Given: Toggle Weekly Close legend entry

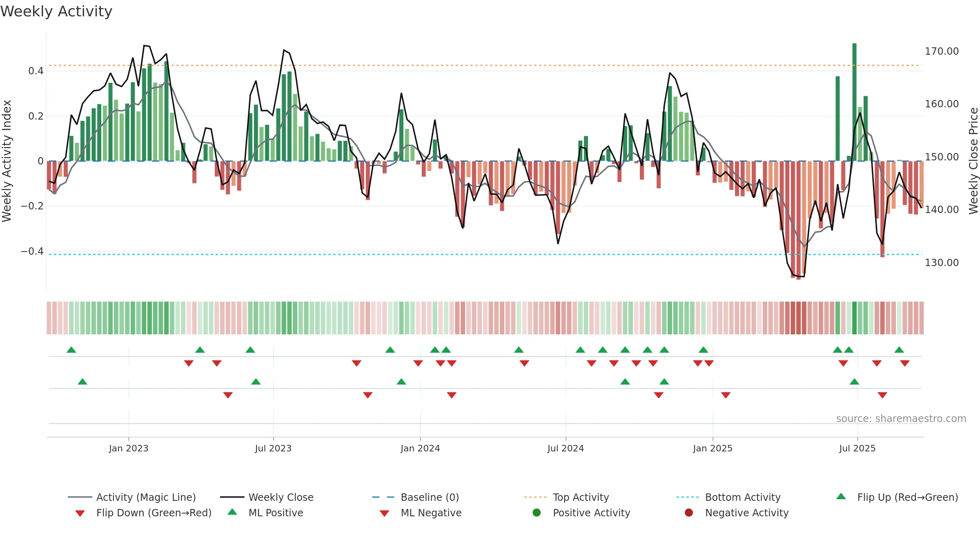Looking at the screenshot, I should point(267,497).
